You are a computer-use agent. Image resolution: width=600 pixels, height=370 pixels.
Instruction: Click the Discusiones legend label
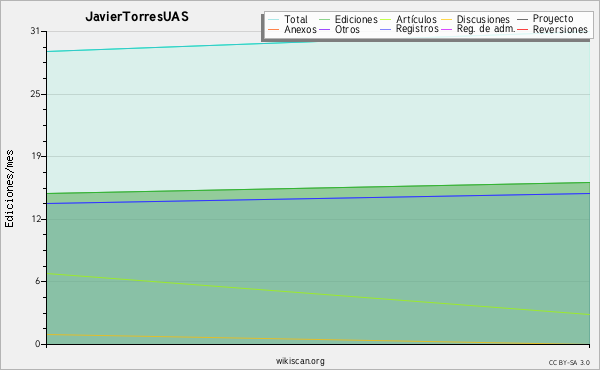point(483,19)
